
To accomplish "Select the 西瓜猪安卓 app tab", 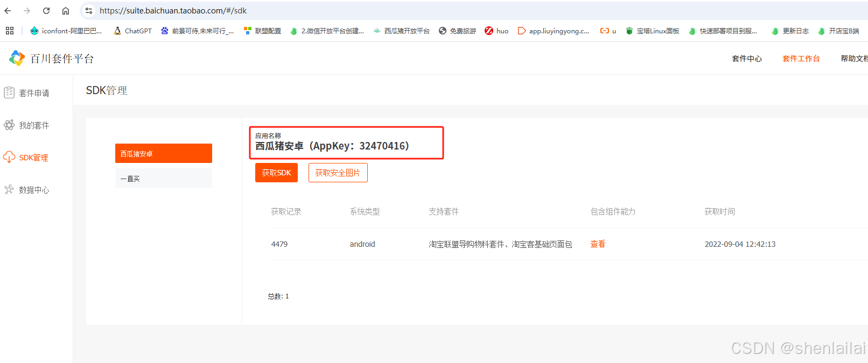I will [164, 153].
